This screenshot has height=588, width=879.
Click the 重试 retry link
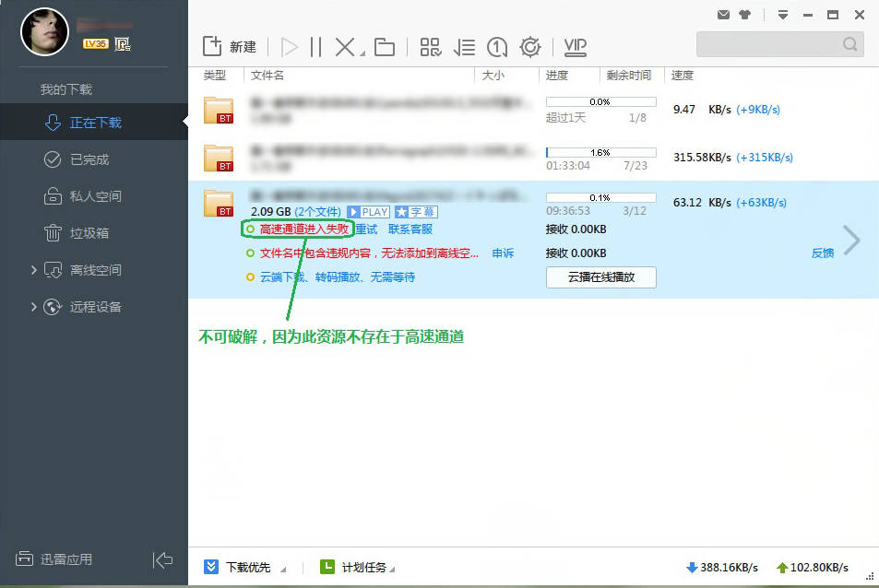point(366,229)
